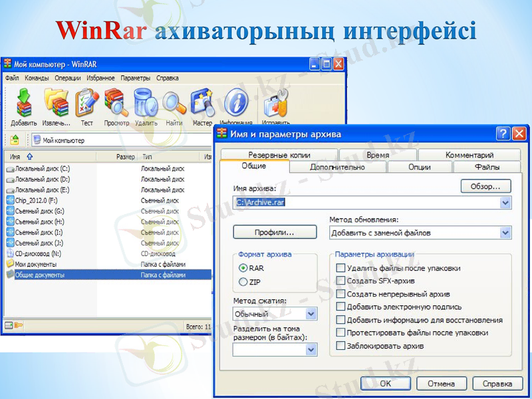Viewport: 532px width, 399px height.
Task: Click the Тест toolbar icon
Action: [x=86, y=104]
